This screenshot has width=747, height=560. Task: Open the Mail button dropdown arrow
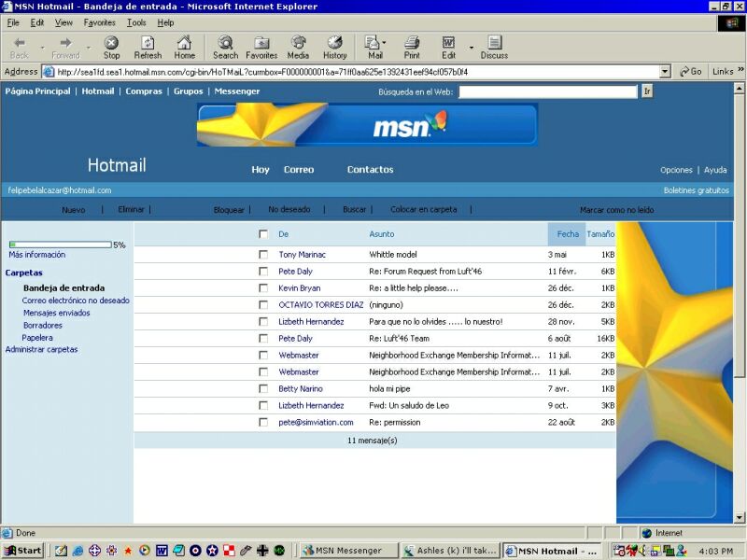point(384,44)
